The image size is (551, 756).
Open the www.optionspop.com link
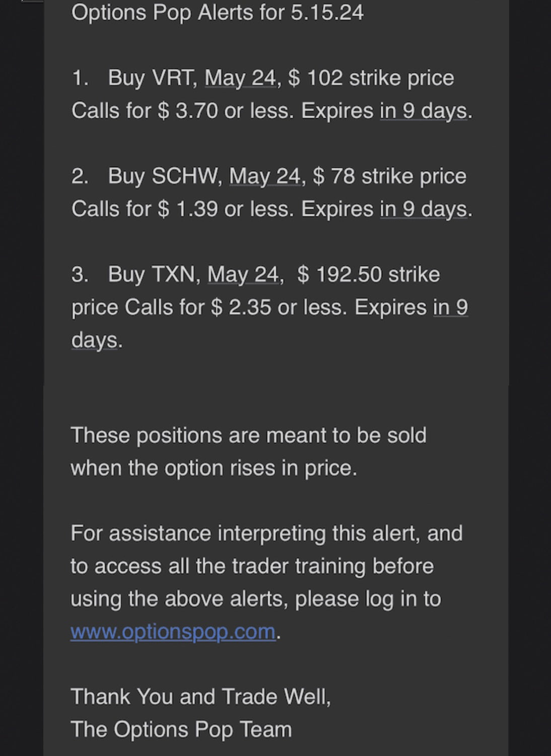tap(173, 631)
